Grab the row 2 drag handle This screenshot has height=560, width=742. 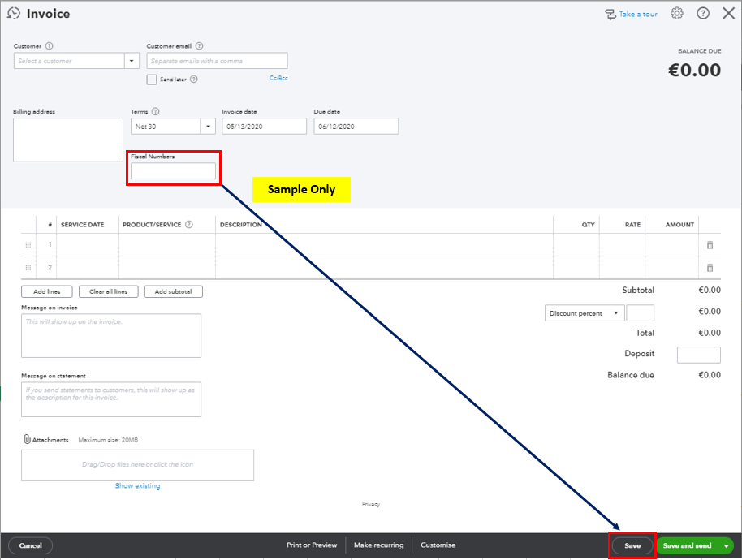click(x=28, y=268)
